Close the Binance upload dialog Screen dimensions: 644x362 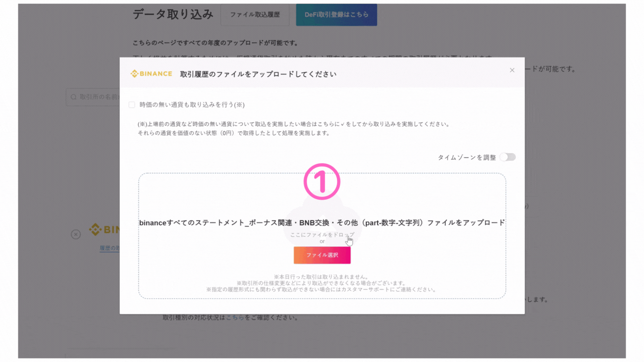(512, 70)
